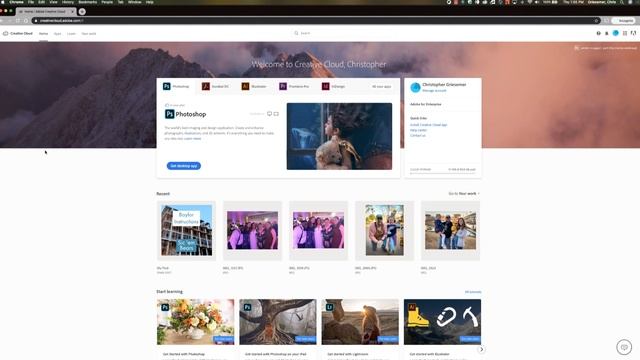Open the Lightroom marmot tutorial
640x360 pixels.
click(x=360, y=322)
